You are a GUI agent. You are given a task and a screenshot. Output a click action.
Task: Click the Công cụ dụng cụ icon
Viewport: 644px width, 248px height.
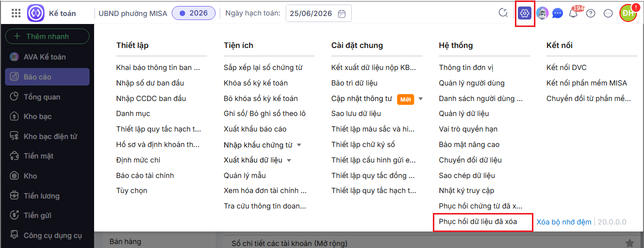(15, 235)
